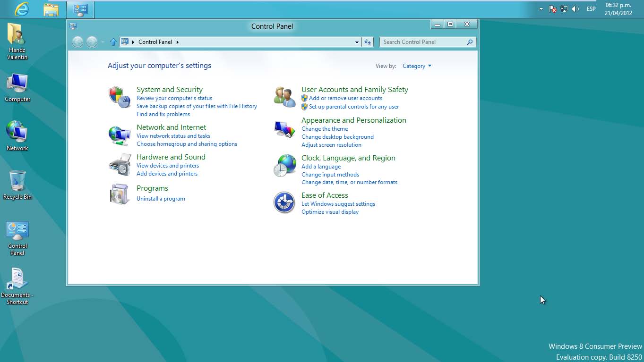Click the Network and Internet globe icon

point(119,135)
